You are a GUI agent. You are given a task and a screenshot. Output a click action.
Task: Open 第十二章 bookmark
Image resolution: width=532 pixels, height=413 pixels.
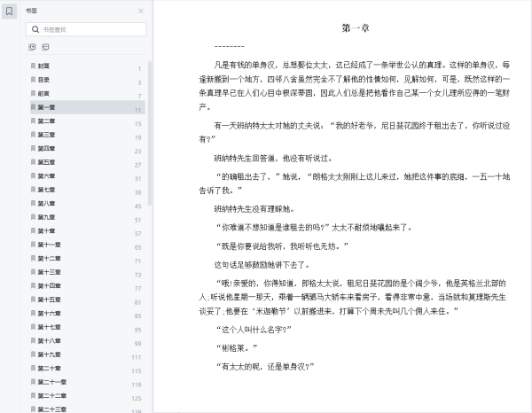pos(88,259)
